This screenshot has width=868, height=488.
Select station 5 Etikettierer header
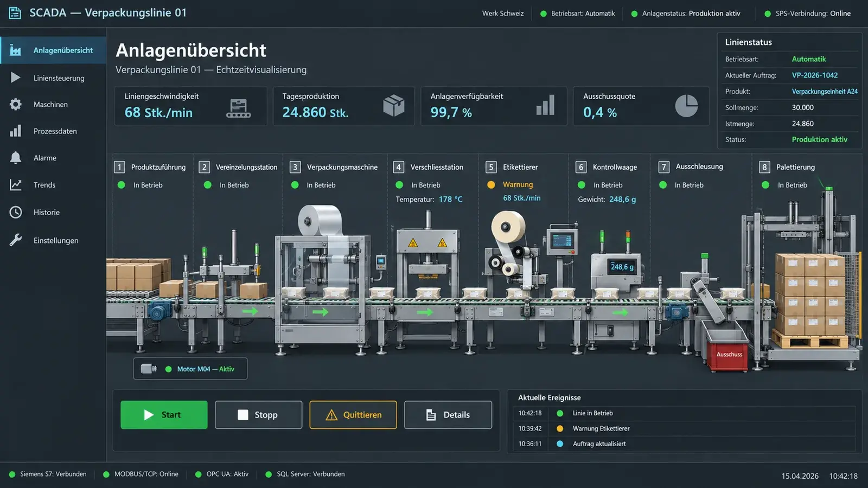click(512, 167)
